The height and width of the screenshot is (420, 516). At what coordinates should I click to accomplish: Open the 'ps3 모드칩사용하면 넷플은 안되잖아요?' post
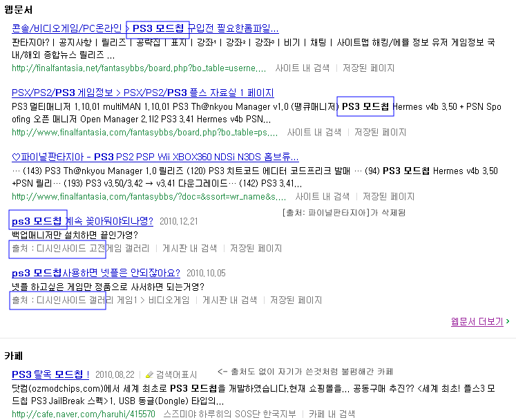[96, 273]
